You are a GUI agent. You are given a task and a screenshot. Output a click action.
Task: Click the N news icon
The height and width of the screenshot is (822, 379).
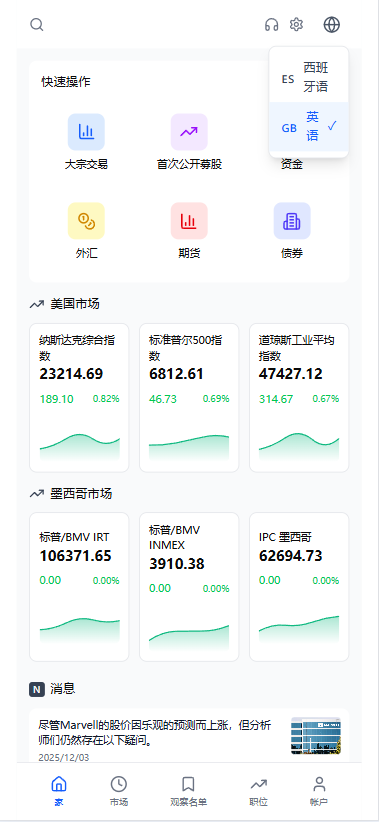click(37, 689)
